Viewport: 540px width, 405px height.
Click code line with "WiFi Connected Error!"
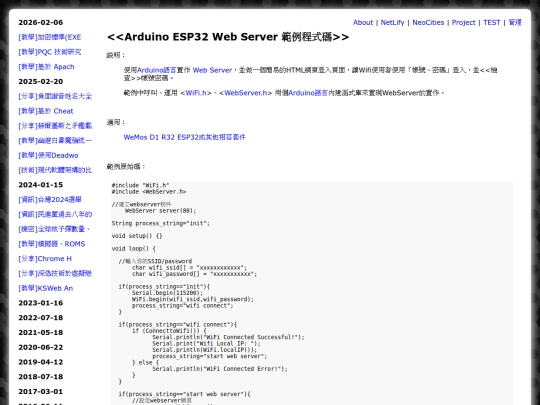[220, 369]
